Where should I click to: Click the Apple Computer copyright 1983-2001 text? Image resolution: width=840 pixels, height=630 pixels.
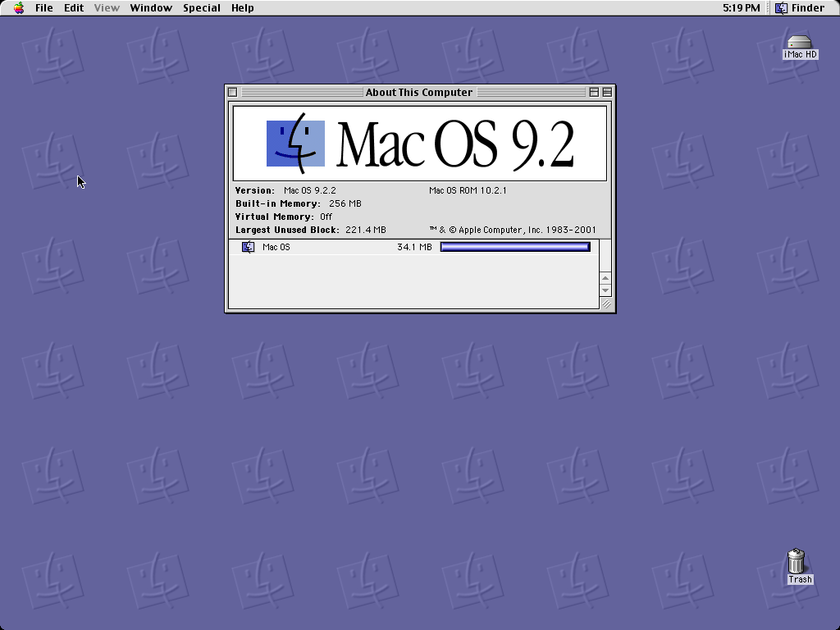tap(513, 230)
